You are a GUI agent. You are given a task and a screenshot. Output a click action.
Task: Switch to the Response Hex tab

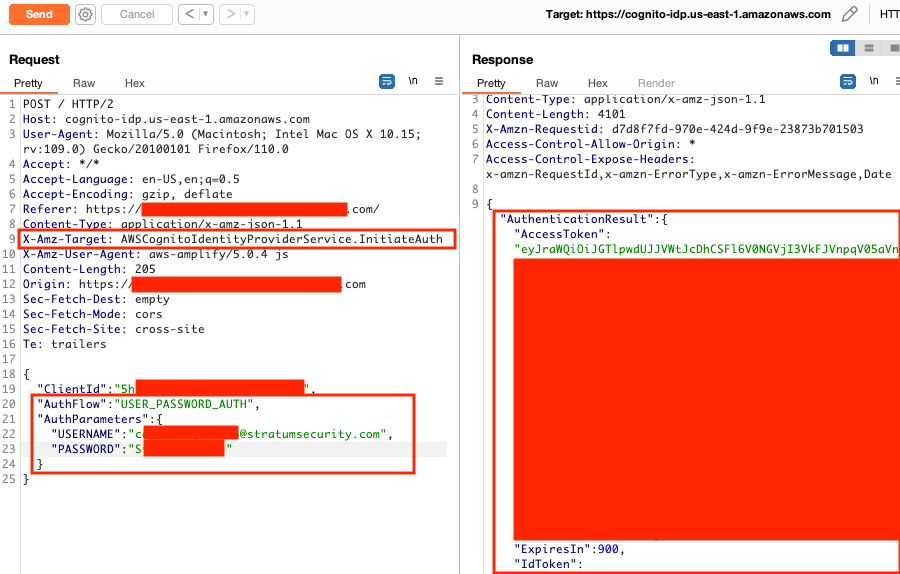tap(598, 83)
